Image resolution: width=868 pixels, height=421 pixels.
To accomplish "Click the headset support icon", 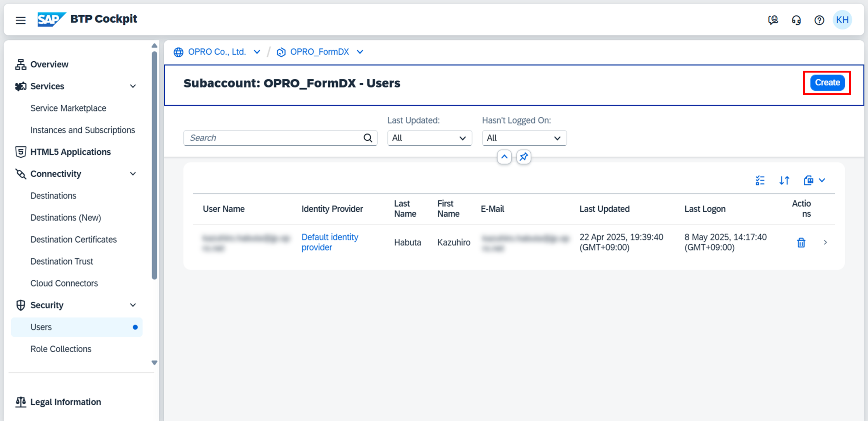I will pyautogui.click(x=796, y=20).
